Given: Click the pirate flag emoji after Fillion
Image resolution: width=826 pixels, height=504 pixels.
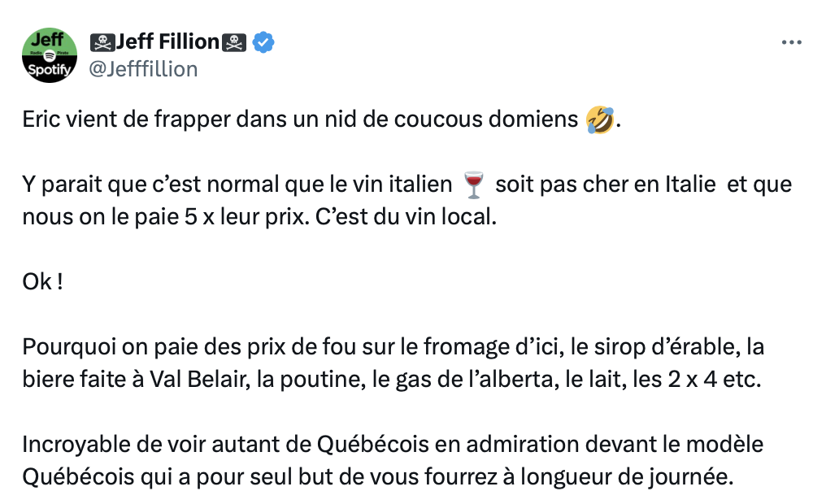Looking at the screenshot, I should coord(235,42).
